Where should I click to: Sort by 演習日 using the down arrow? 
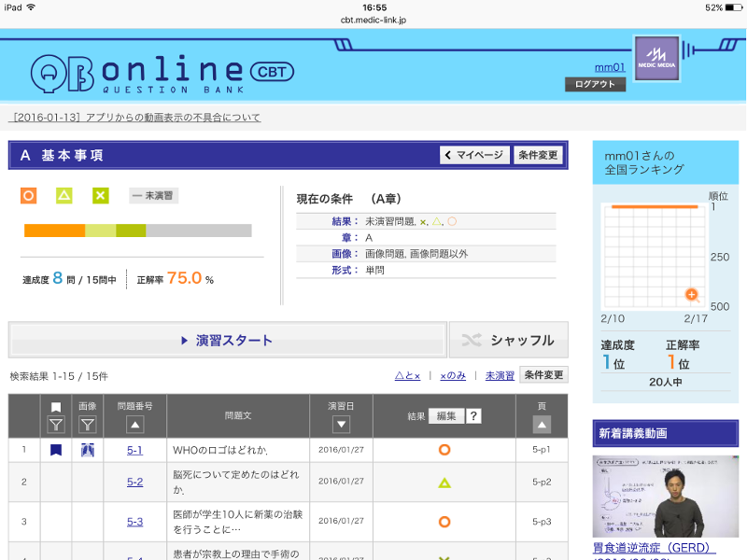click(341, 425)
